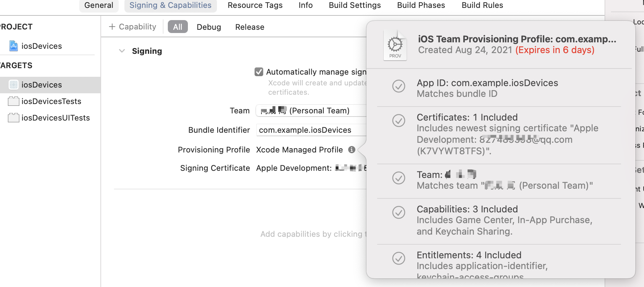Click 'Matches bundle ID' description
The image size is (644, 287).
(457, 94)
